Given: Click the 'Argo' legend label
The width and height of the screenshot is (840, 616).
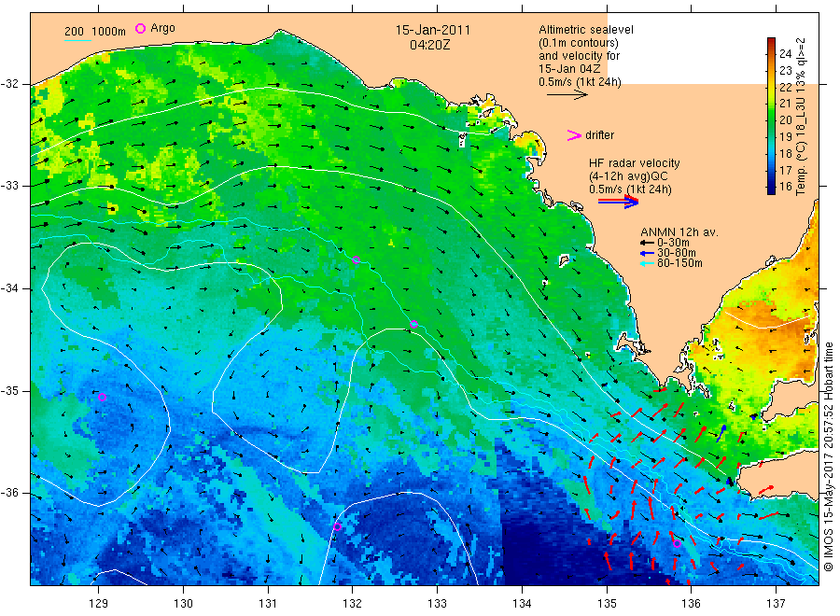Looking at the screenshot, I should (x=162, y=28).
